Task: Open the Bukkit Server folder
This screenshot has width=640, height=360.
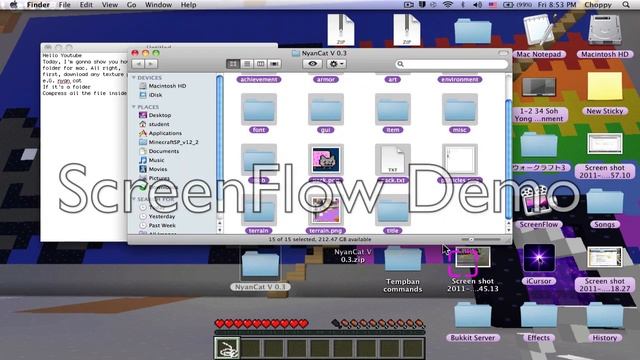Action: pos(472,315)
